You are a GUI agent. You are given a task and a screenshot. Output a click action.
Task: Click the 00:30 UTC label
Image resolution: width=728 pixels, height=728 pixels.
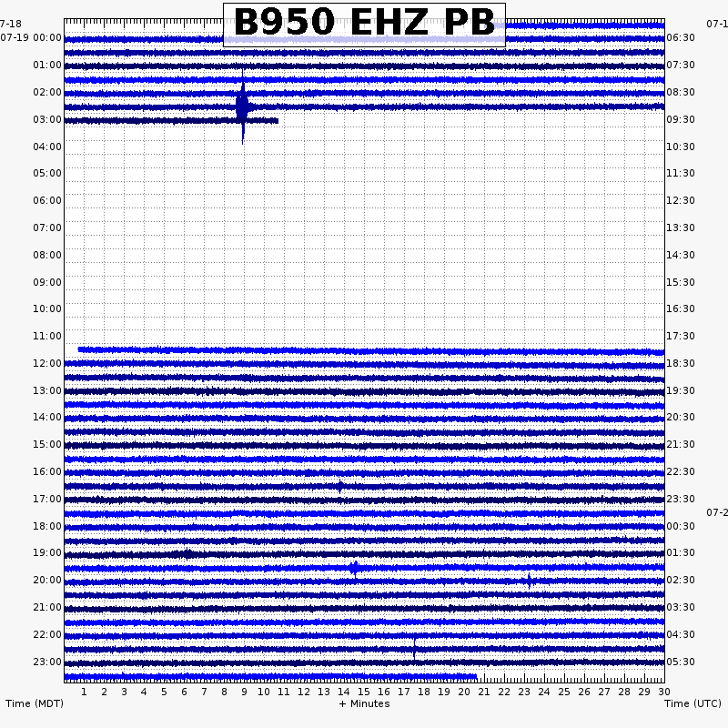681,526
